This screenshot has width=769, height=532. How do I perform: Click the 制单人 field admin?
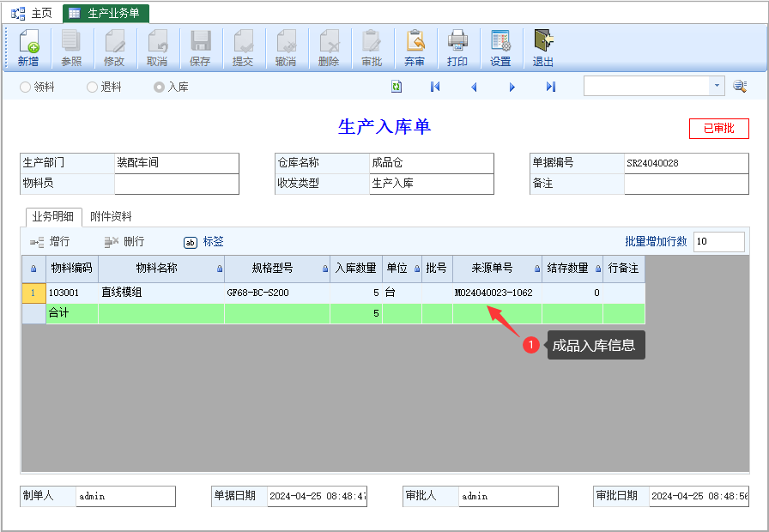pos(125,496)
